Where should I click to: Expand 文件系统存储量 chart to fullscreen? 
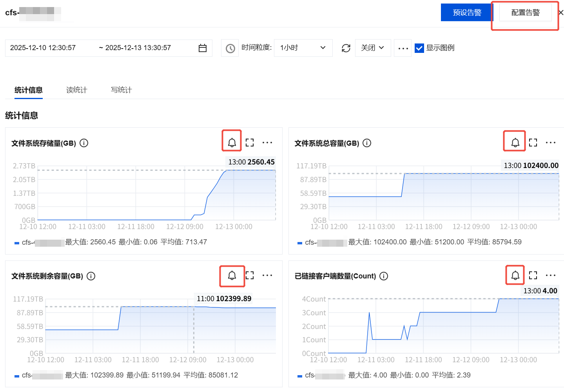pyautogui.click(x=250, y=143)
